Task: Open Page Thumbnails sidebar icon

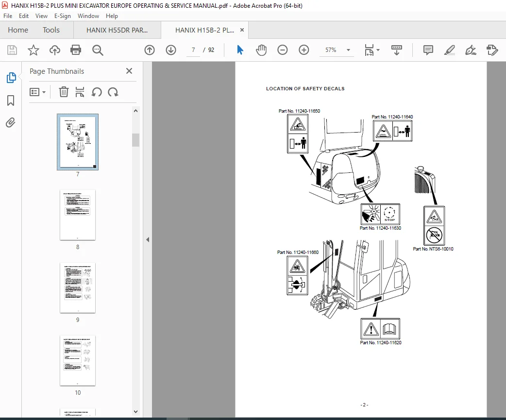Action: 11,78
